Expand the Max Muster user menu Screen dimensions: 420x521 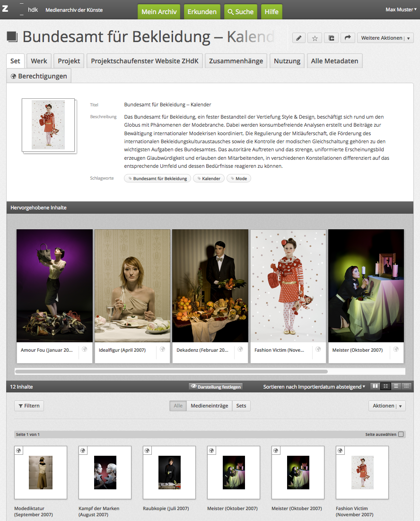coord(401,9)
